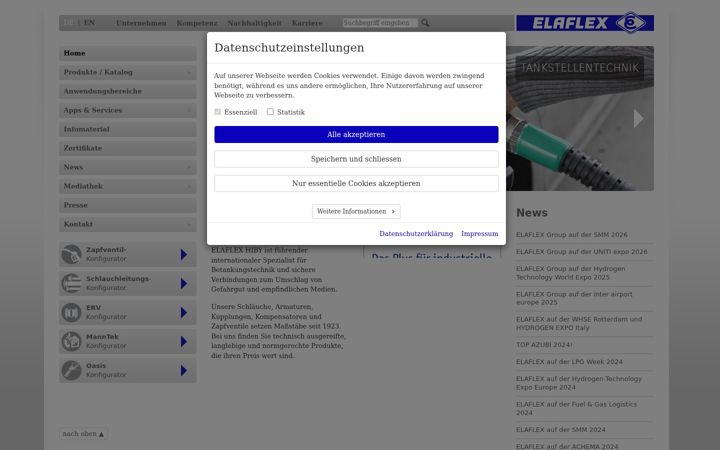Select Home in the sidebar
720x450 pixels.
click(x=128, y=53)
